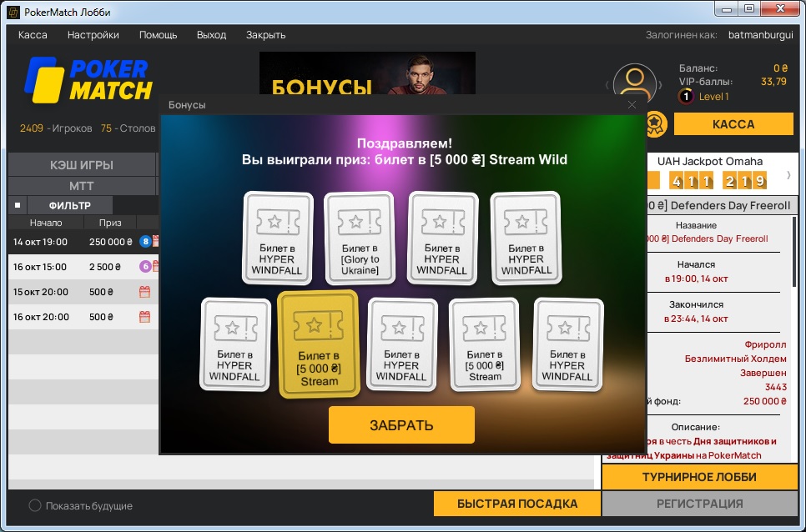Click the star medal icon beside КАССА

coord(655,124)
